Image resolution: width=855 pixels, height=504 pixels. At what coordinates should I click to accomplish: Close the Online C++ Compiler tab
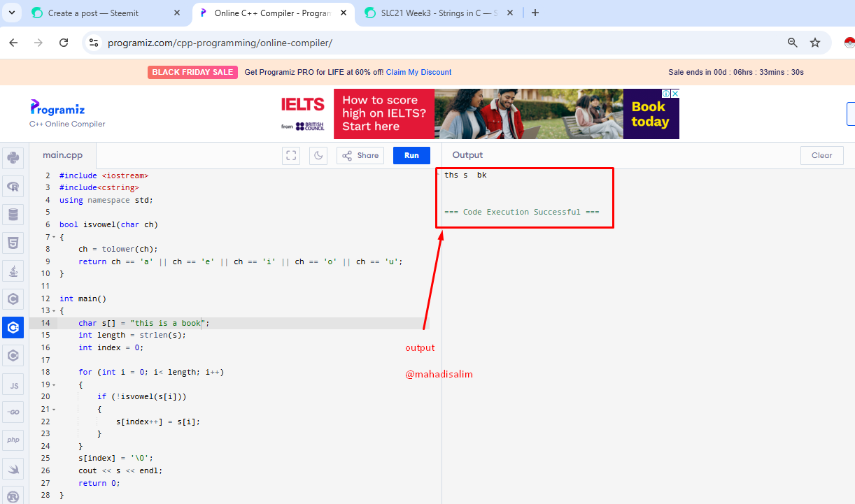pyautogui.click(x=343, y=13)
